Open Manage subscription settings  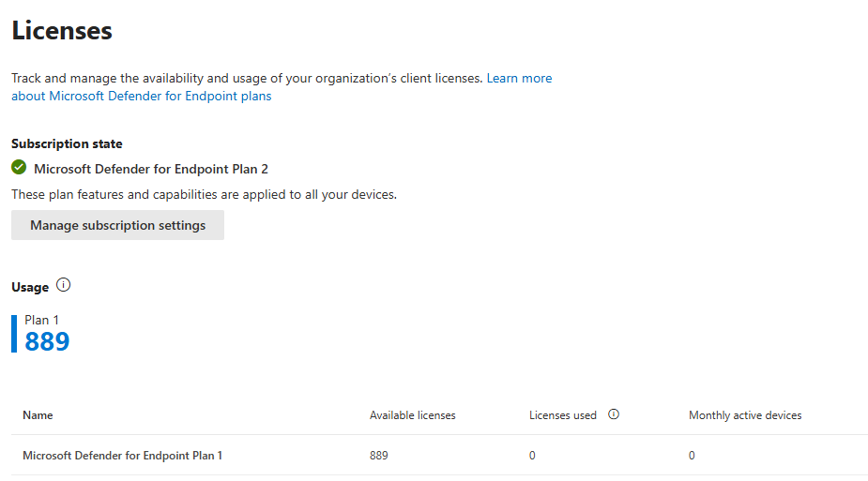pyautogui.click(x=117, y=225)
